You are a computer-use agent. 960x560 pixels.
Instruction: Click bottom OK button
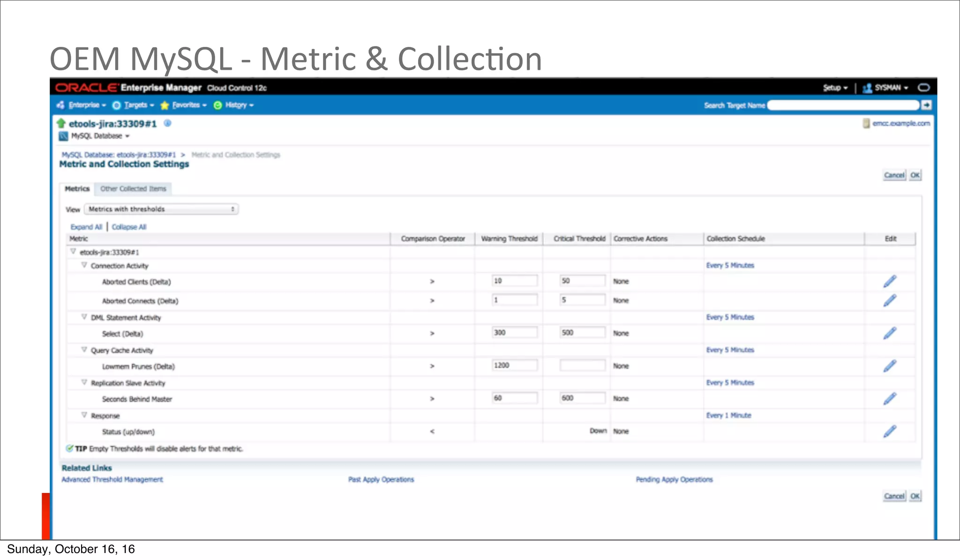(x=915, y=496)
